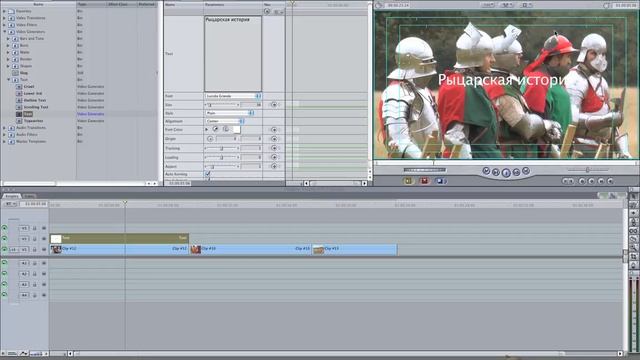Image resolution: width=640 pixels, height=360 pixels.
Task: Select the Text generator icon in Effects
Action: coord(19,114)
